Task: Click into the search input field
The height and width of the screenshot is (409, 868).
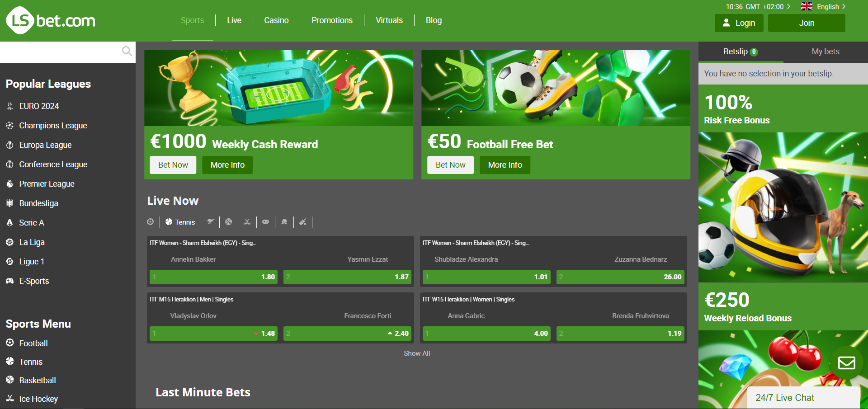Action: click(61, 52)
